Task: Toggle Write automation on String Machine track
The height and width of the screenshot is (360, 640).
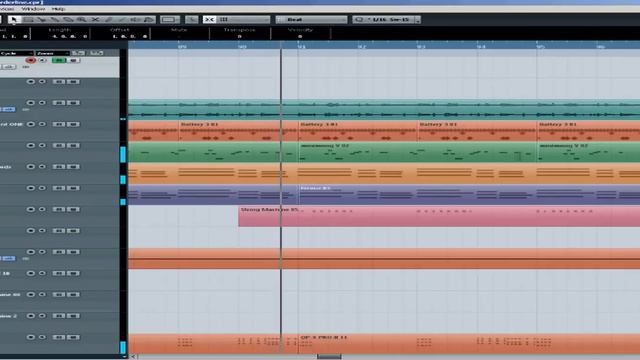Action: click(x=73, y=209)
